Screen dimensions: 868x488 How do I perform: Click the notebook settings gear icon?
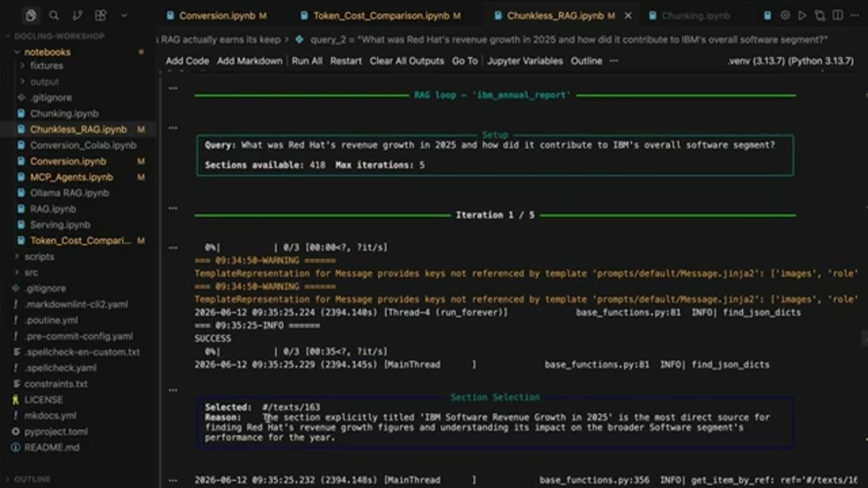point(785,15)
